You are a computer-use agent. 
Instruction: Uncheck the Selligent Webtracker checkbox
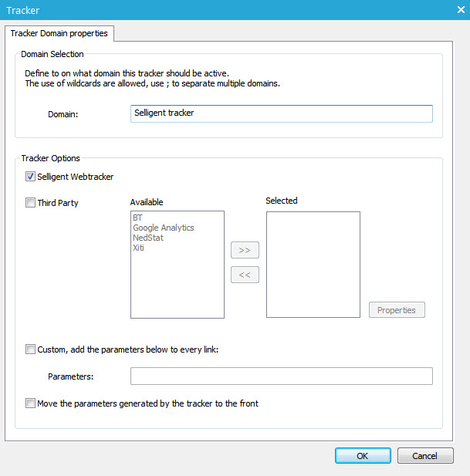31,177
